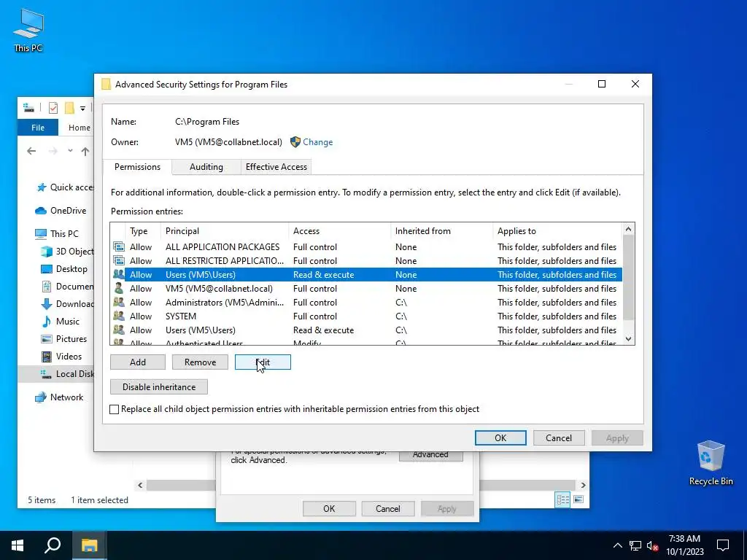Open the Explorer File menu
The height and width of the screenshot is (560, 747).
[38, 128]
